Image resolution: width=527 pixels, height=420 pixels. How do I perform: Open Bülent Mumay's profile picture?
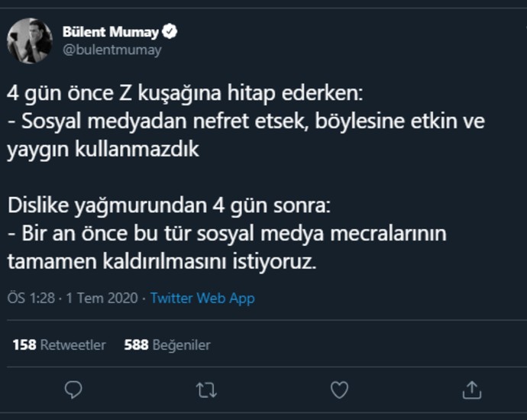point(30,41)
